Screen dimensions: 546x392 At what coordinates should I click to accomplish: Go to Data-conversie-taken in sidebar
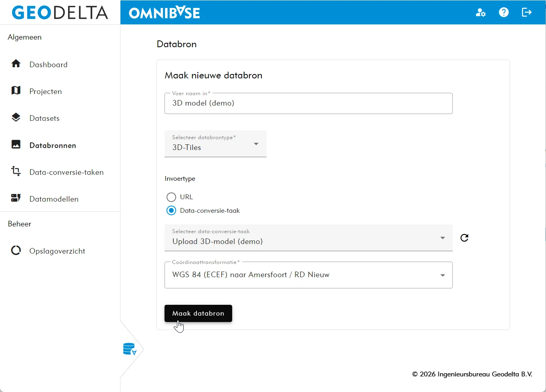(66, 172)
